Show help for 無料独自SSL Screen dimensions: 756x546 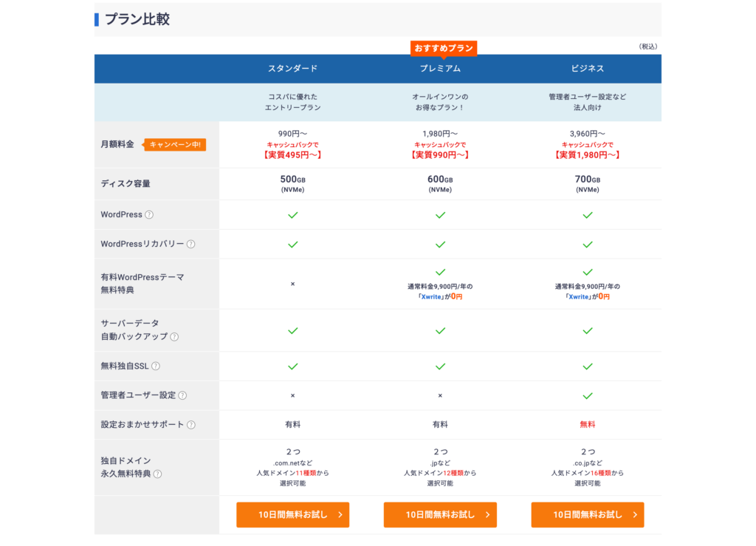(x=156, y=366)
